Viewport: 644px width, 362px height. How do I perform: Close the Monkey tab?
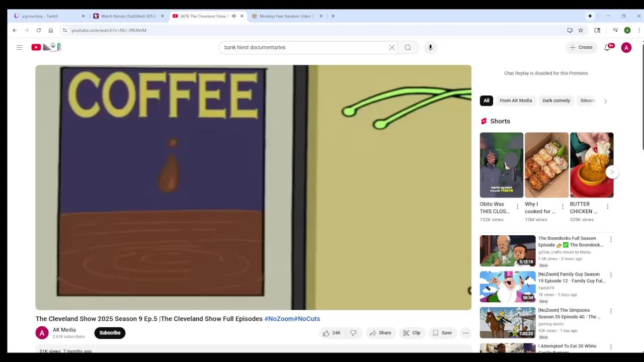[321, 16]
